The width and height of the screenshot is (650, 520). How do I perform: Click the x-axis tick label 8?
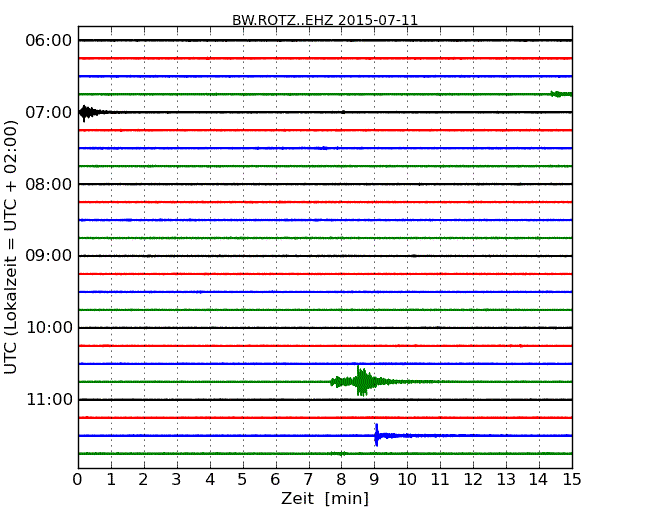click(341, 480)
